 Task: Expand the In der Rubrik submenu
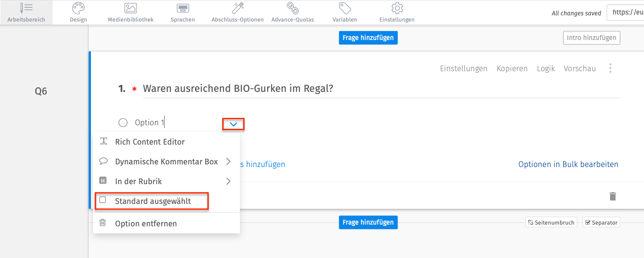tap(138, 181)
